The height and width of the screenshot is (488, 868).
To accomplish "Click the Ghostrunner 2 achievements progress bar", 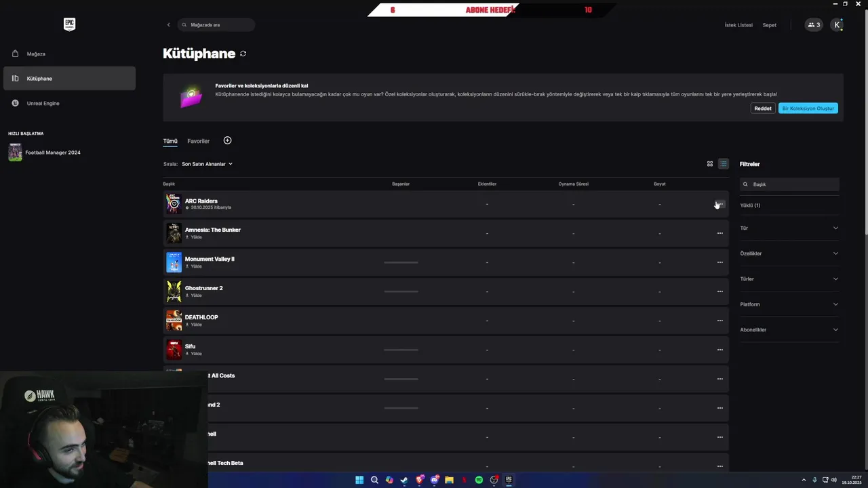I will pyautogui.click(x=401, y=291).
